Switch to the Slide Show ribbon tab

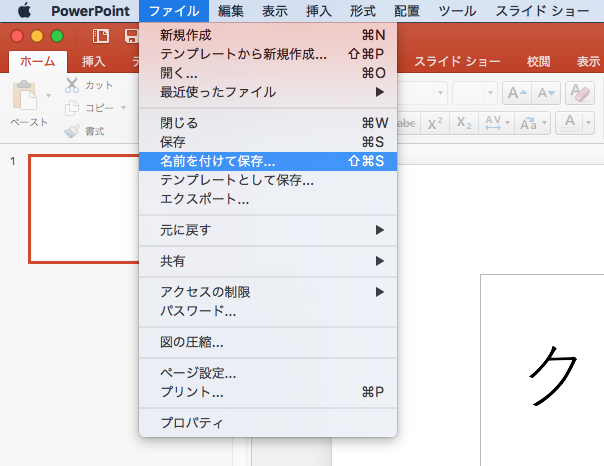(x=457, y=62)
